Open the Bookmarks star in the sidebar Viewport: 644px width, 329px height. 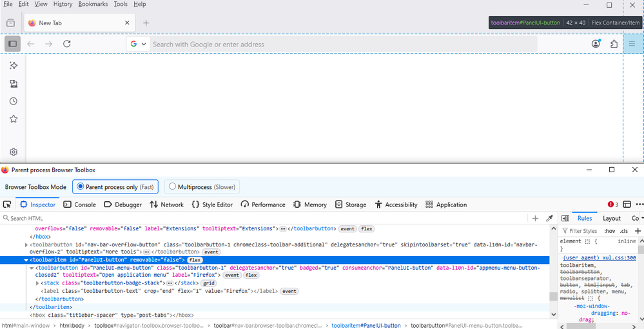click(14, 119)
